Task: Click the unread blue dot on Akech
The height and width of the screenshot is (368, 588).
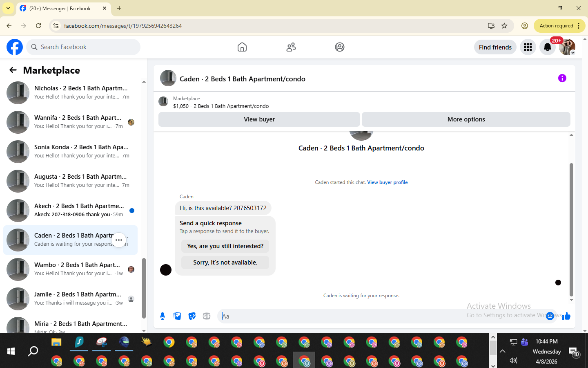Action: coord(132,211)
